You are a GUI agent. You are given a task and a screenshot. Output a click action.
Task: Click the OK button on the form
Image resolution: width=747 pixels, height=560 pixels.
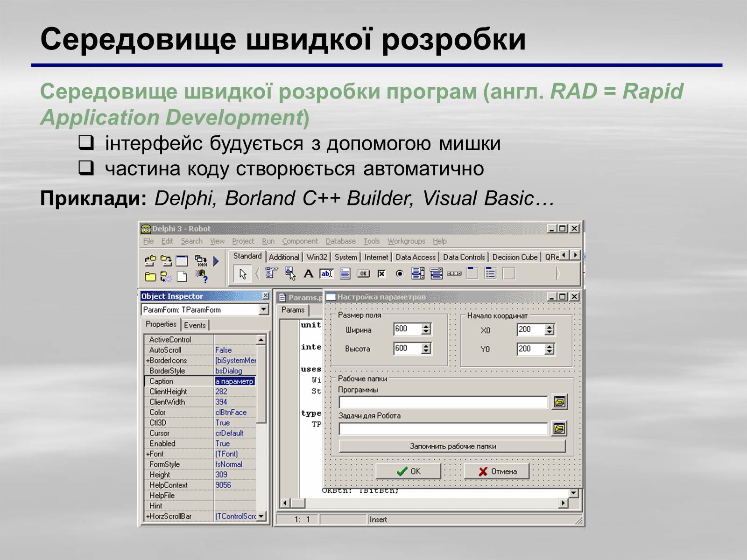coord(409,471)
